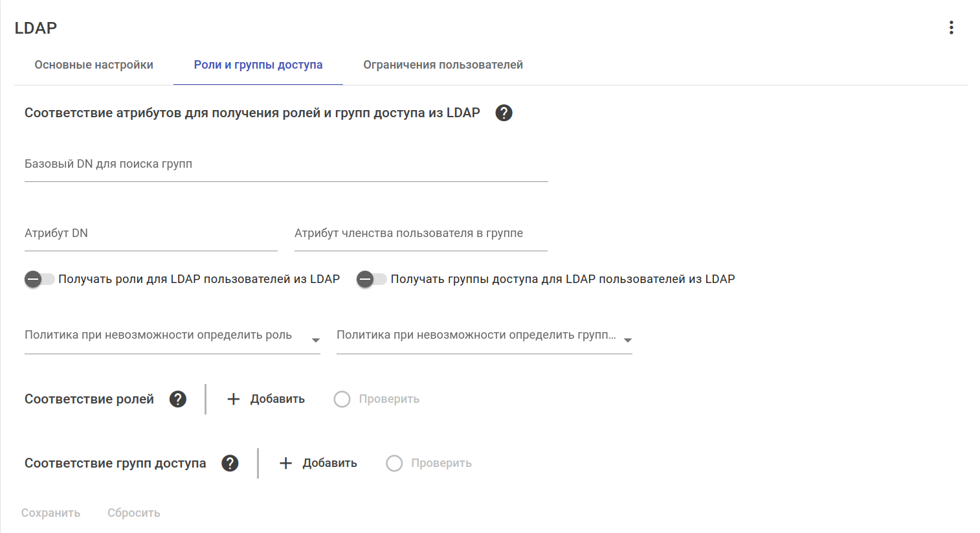Open the Ограничения пользователей tab

(443, 65)
